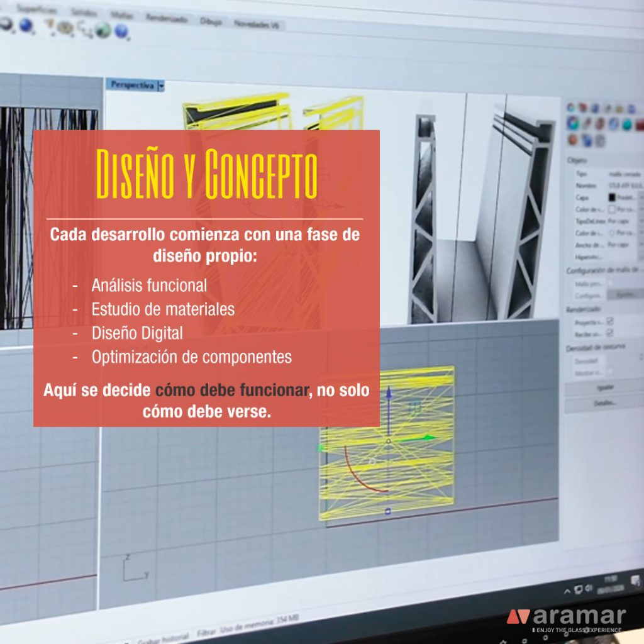The width and height of the screenshot is (644, 644).
Task: Expand the system tray hidden icons chevron
Action: [x=567, y=591]
